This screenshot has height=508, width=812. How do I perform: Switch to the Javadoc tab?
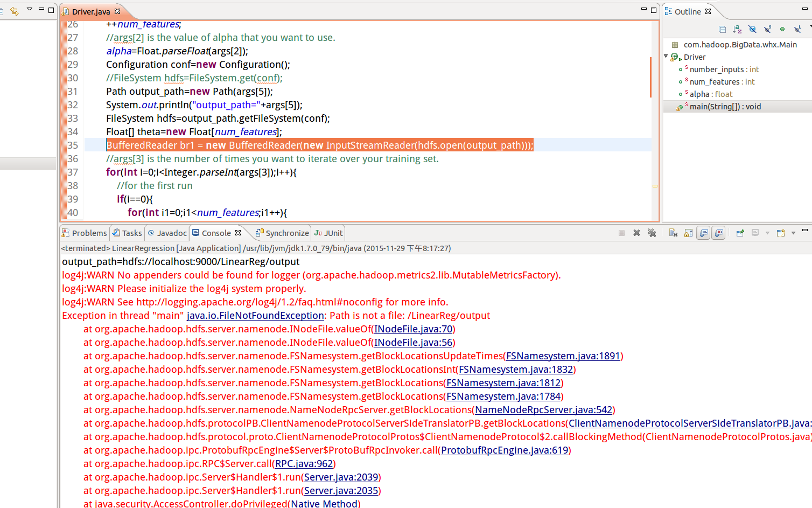(x=167, y=233)
